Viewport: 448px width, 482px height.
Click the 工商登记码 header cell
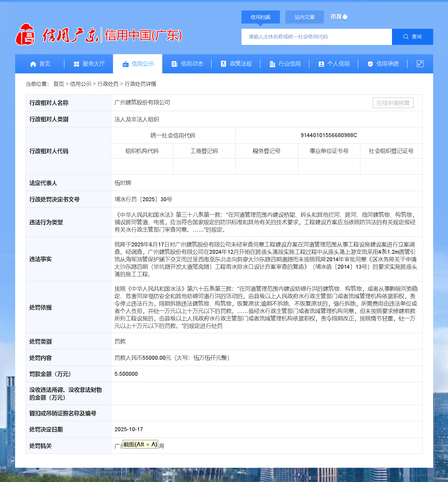point(204,151)
